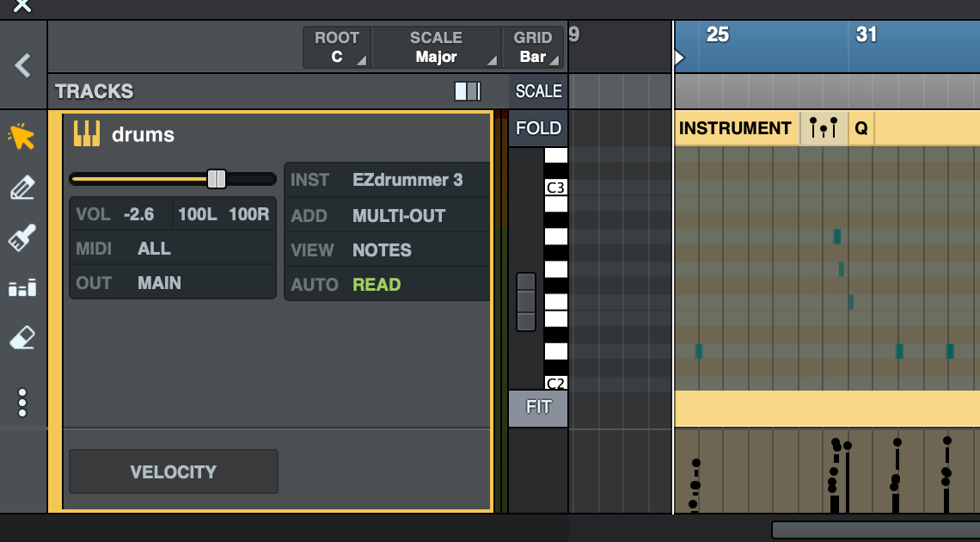
Task: Close the editor with the X
Action: coord(22,6)
